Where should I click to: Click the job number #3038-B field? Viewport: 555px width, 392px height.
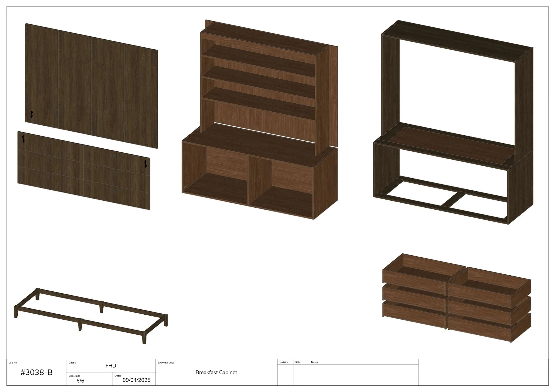click(x=36, y=373)
